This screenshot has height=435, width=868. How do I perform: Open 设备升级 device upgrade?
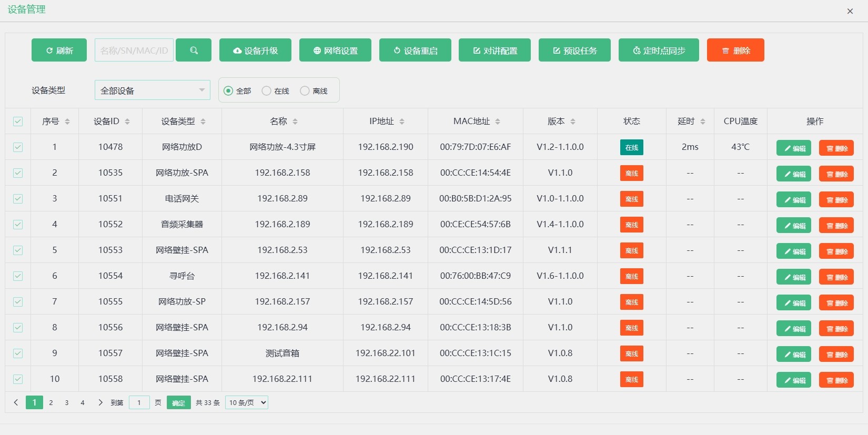click(255, 50)
